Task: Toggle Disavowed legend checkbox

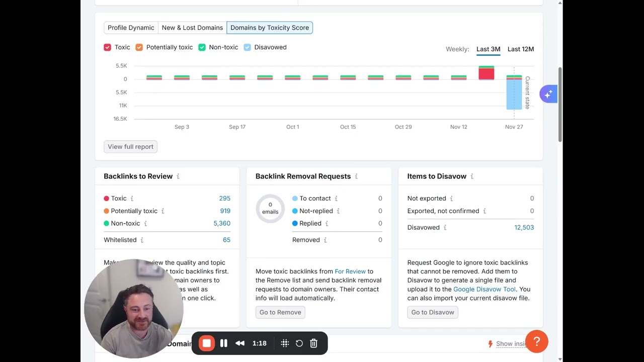Action: pos(247,47)
